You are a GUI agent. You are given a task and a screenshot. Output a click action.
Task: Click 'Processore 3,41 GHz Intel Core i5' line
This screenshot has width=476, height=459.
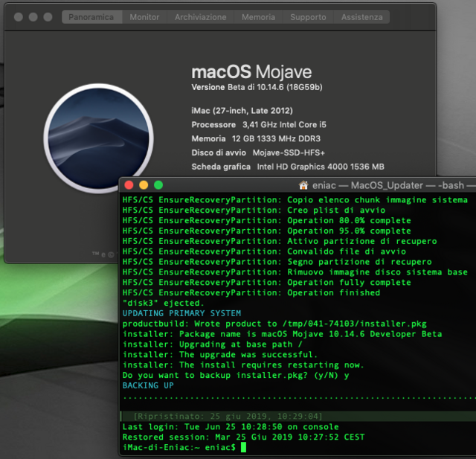[x=259, y=124]
